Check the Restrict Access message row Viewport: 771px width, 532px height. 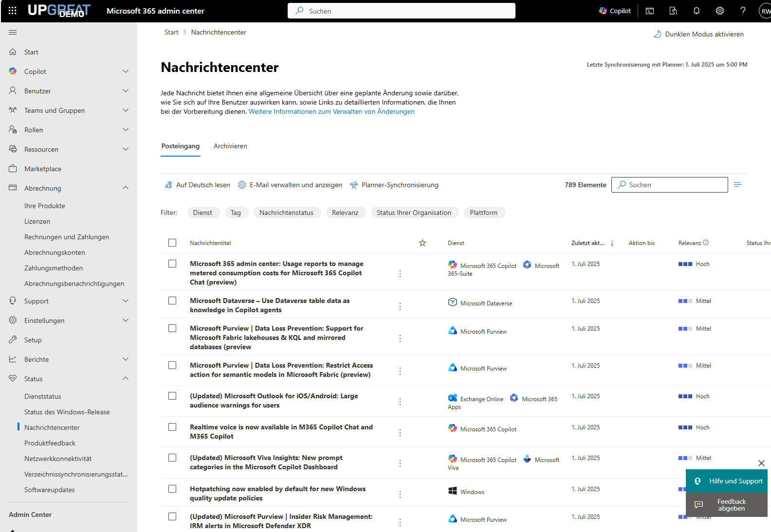[172, 365]
